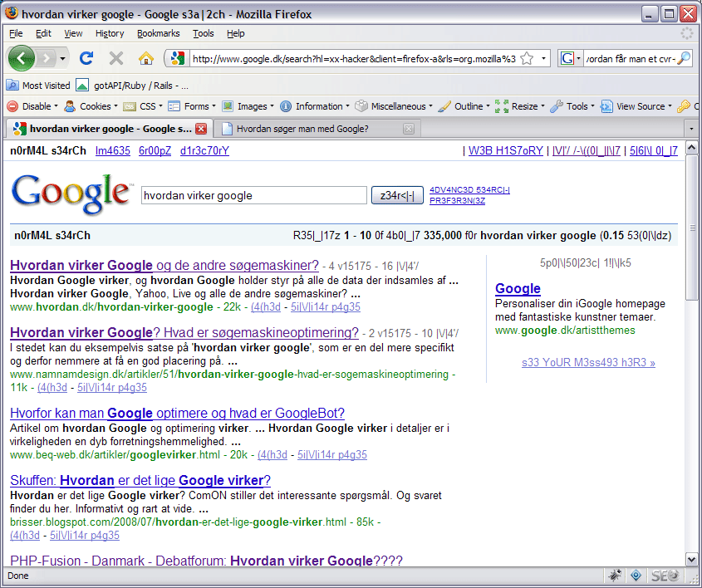The image size is (702, 588).
Task: Click the Google logo on the page
Action: pos(71,194)
